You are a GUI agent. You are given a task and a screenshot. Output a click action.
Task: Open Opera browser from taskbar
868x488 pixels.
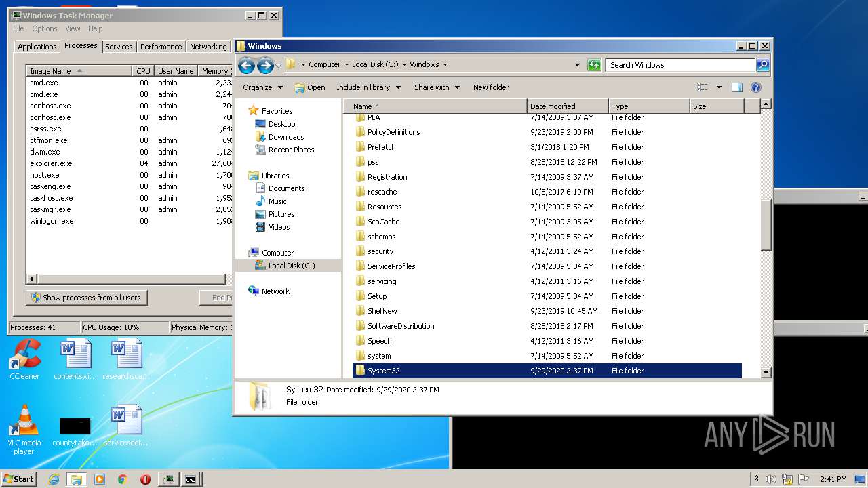click(145, 479)
